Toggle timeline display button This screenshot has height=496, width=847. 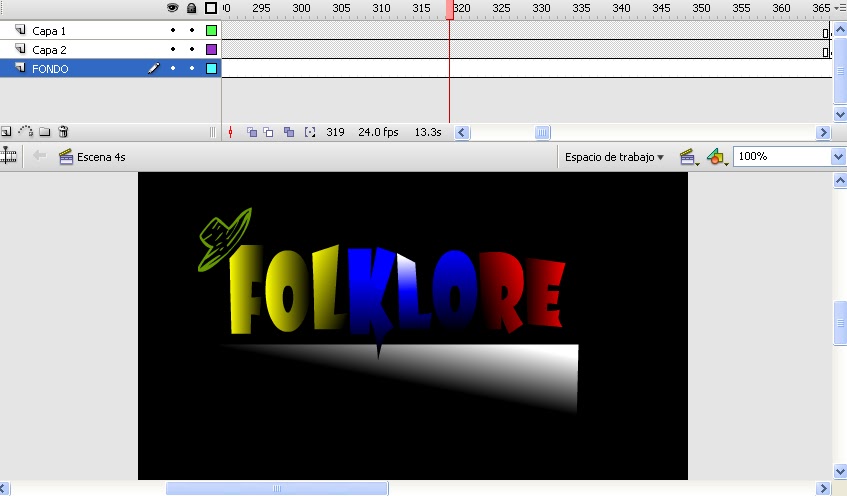pyautogui.click(x=8, y=156)
